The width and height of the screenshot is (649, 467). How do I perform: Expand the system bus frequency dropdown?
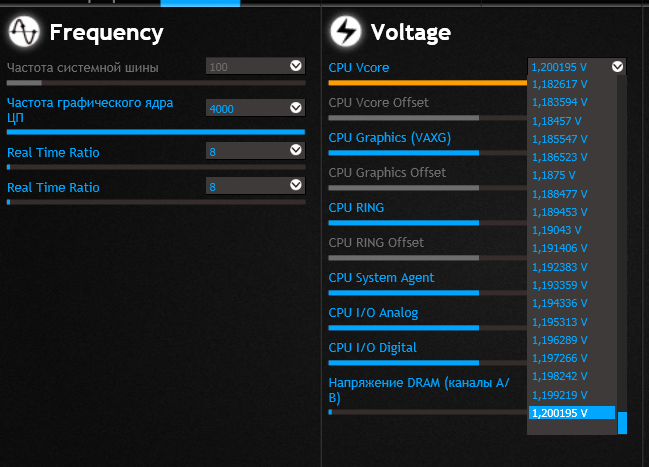[295, 66]
